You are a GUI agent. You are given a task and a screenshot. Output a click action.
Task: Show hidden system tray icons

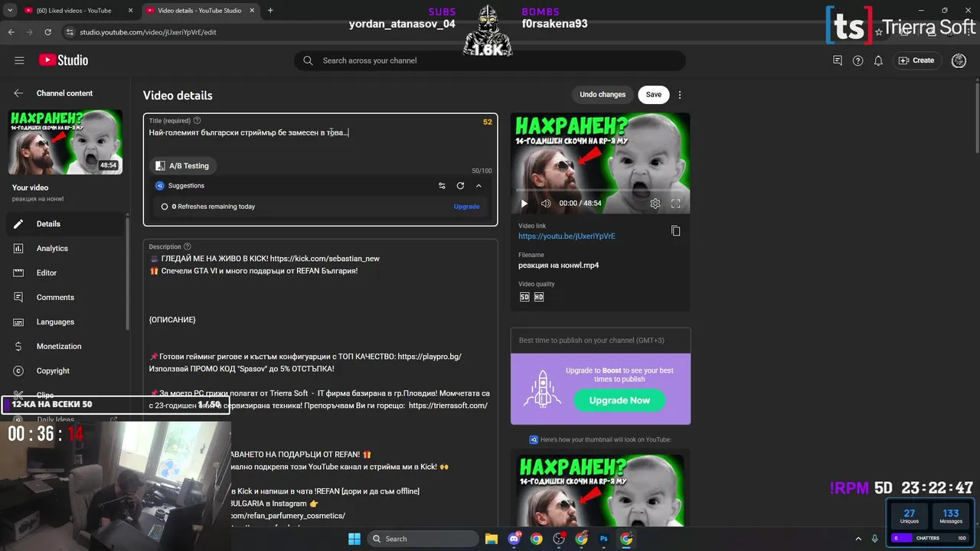click(858, 539)
